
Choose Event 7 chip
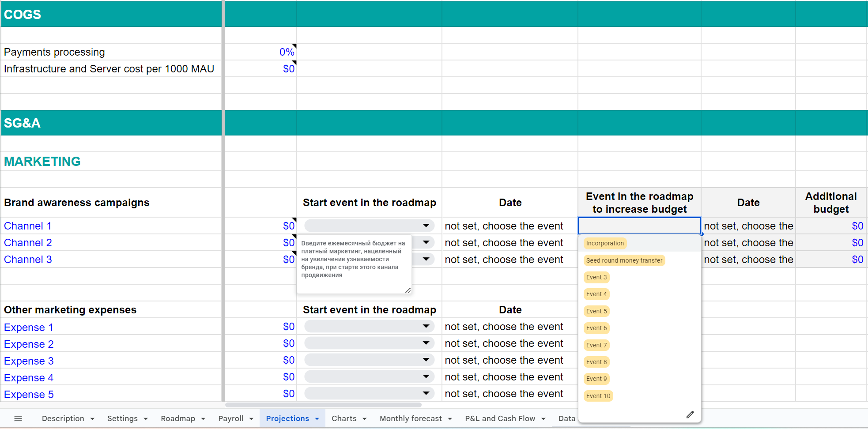point(596,345)
